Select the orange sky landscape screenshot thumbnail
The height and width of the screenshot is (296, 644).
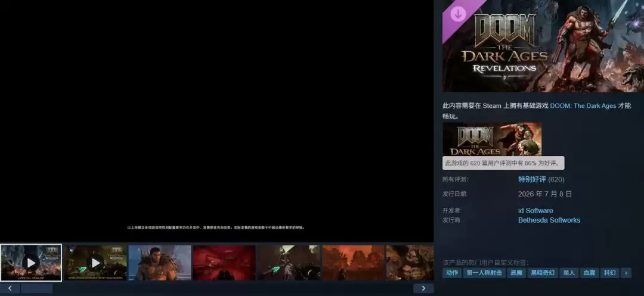click(x=353, y=263)
